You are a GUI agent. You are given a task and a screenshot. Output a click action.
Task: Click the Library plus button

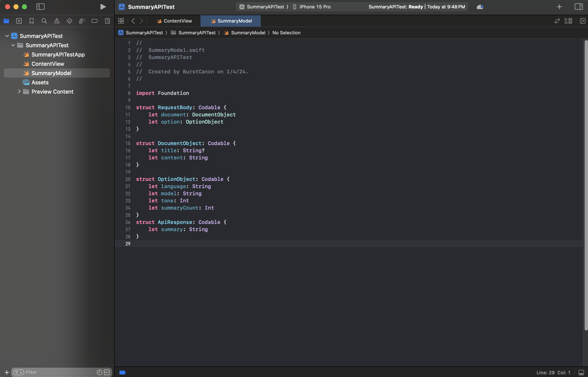click(x=559, y=7)
